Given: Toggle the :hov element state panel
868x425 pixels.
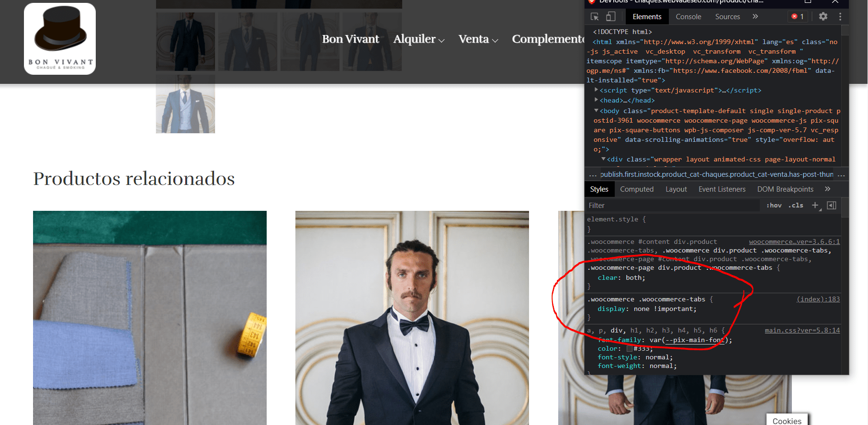Looking at the screenshot, I should 774,205.
